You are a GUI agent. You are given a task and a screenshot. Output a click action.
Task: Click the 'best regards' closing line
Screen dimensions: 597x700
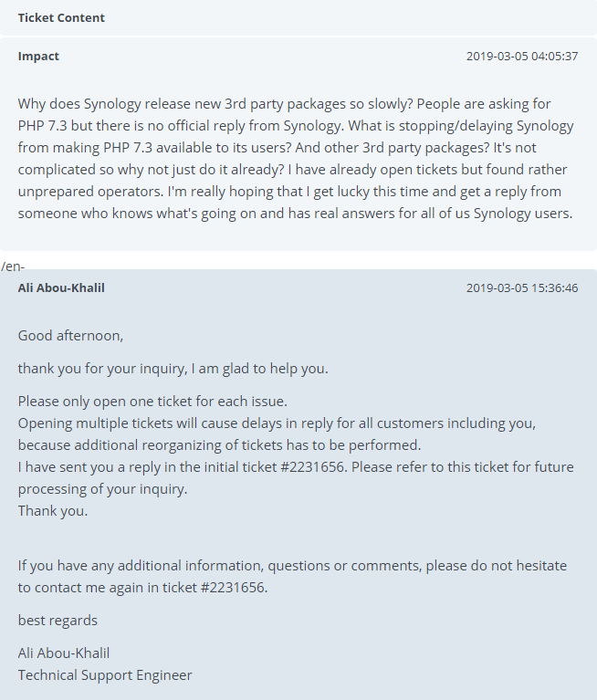[x=58, y=621]
